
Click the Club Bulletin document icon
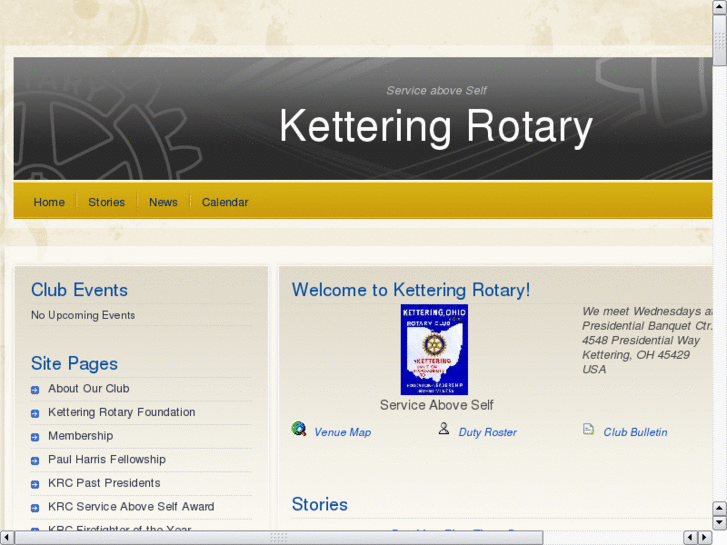[x=588, y=429]
